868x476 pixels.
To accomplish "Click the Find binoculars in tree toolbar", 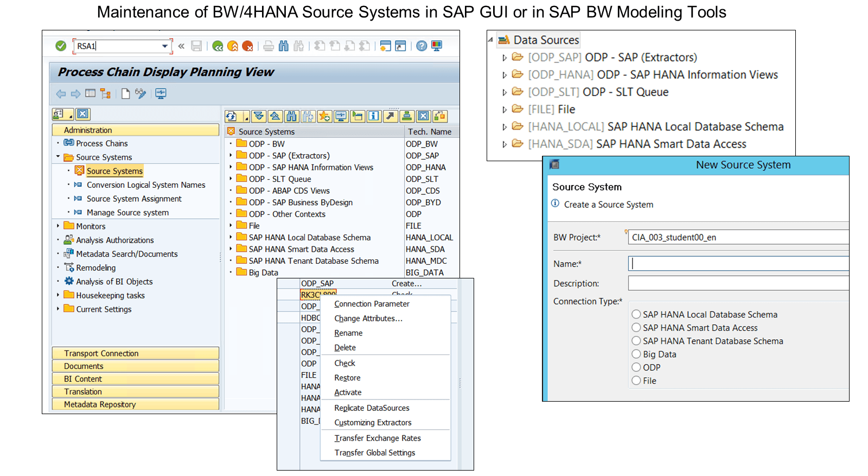I will pyautogui.click(x=291, y=116).
